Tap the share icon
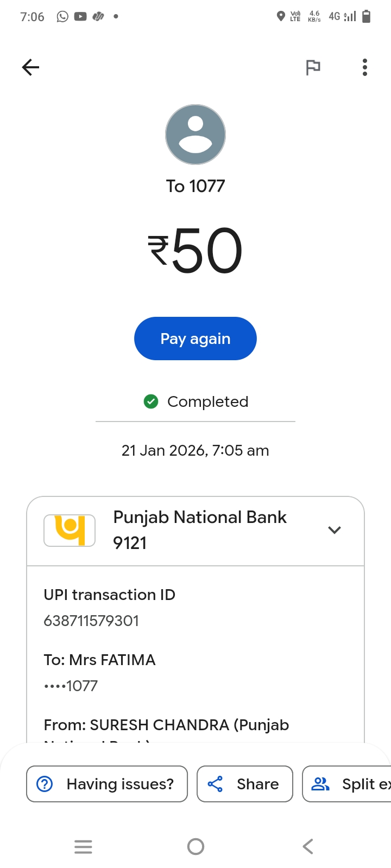This screenshot has height=868, width=391. click(x=216, y=784)
